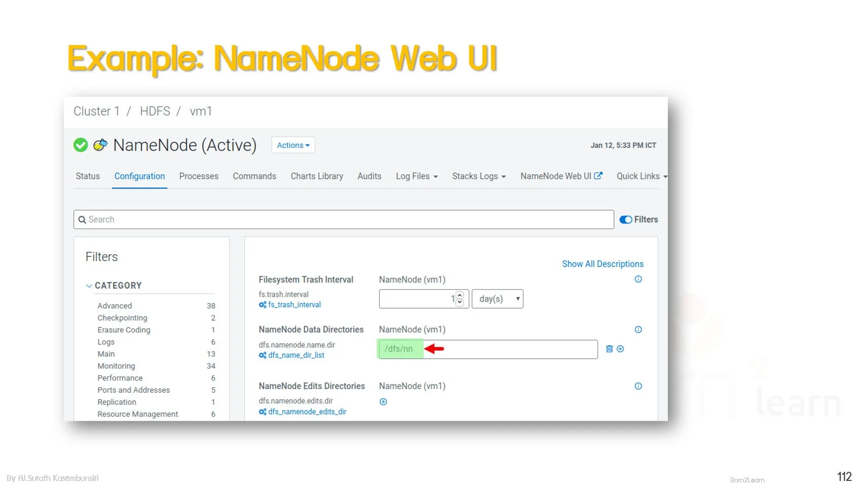The image size is (868, 487).
Task: Click the green health status check icon
Action: [x=81, y=145]
